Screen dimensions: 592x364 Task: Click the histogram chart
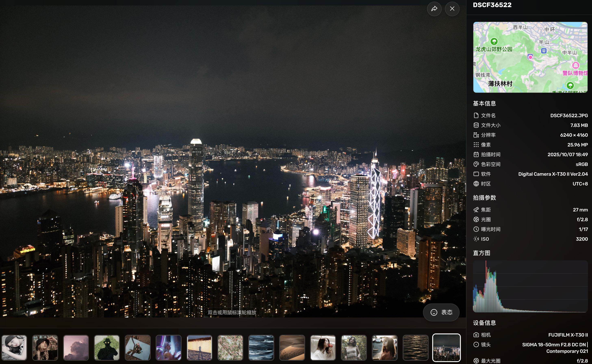pyautogui.click(x=530, y=286)
